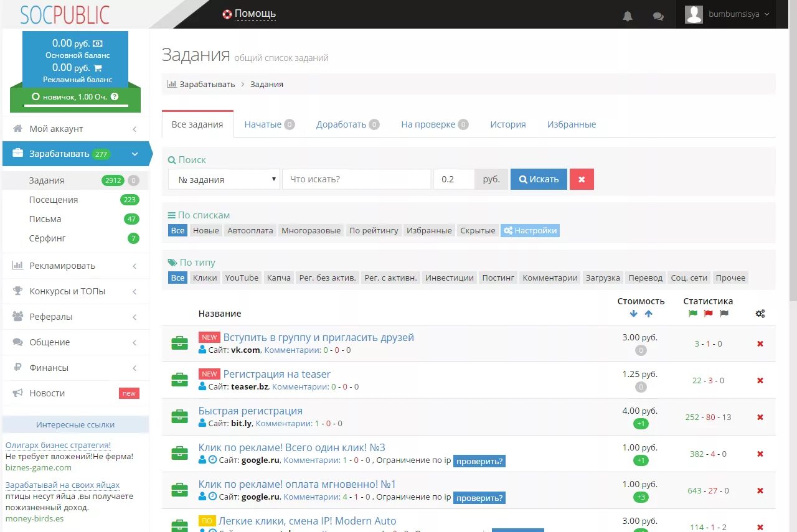This screenshot has height=532, width=797.
Task: Click the shopping cart icon by Рекламный баланс
Action: point(98,68)
